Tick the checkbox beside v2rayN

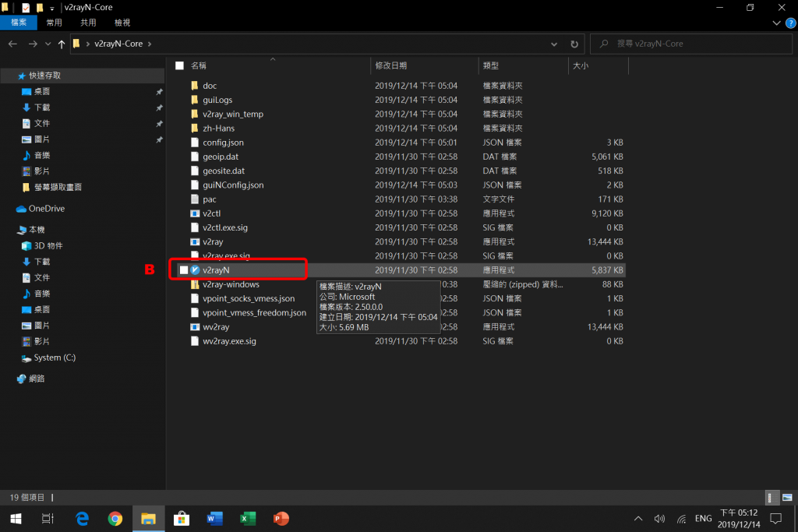(184, 270)
